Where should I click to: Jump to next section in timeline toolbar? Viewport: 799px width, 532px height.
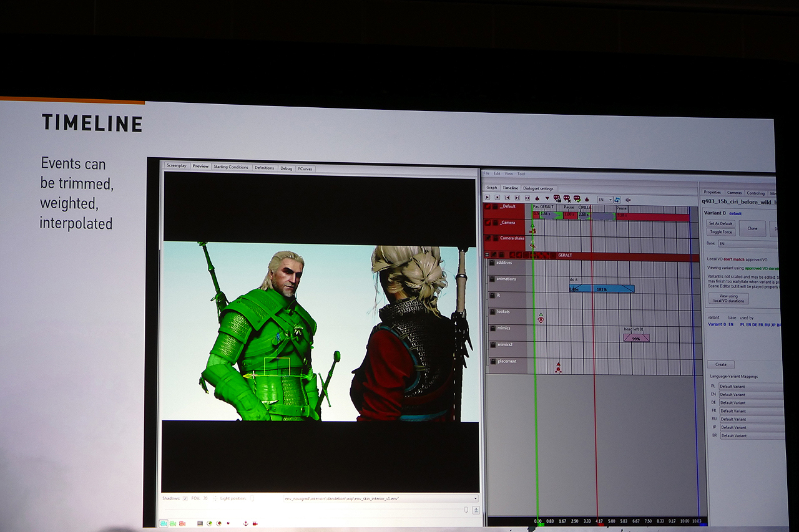coord(517,197)
